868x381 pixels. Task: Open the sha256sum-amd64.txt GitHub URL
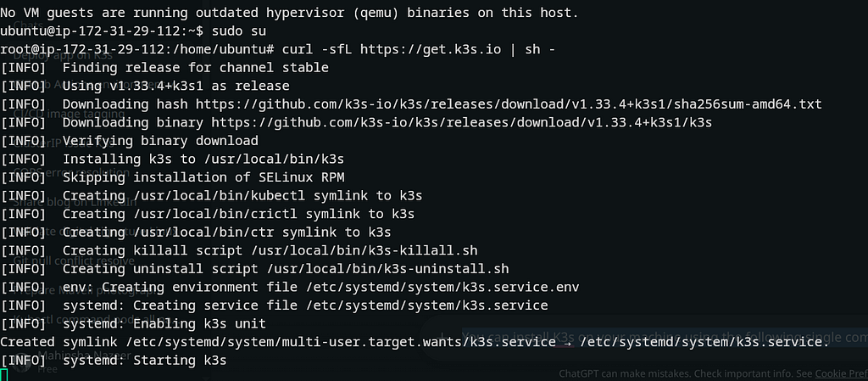[x=509, y=104]
